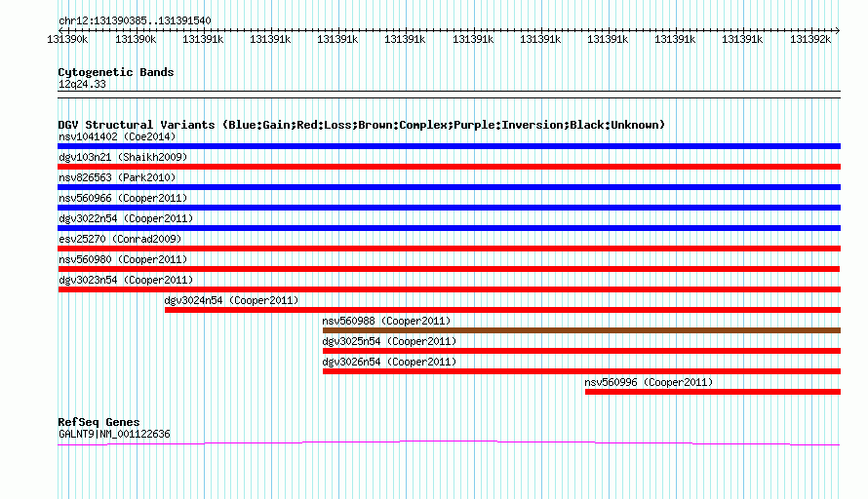Open variant label nsv560966 (Cooper2011)
The image size is (868, 499).
pos(123,198)
